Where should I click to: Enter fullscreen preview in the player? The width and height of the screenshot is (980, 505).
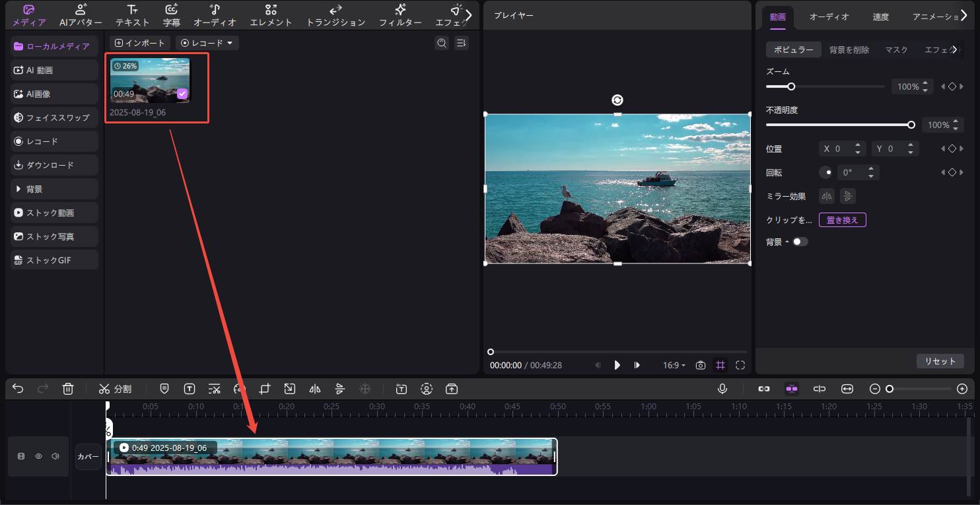(740, 365)
